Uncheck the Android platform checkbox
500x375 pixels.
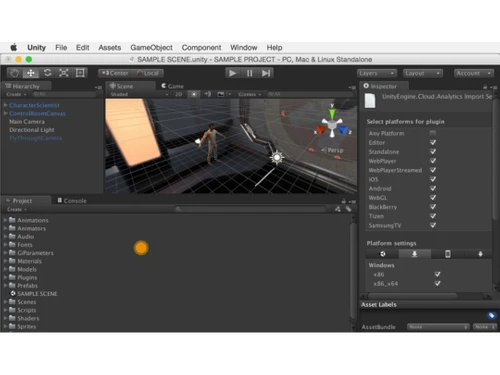pyautogui.click(x=433, y=188)
